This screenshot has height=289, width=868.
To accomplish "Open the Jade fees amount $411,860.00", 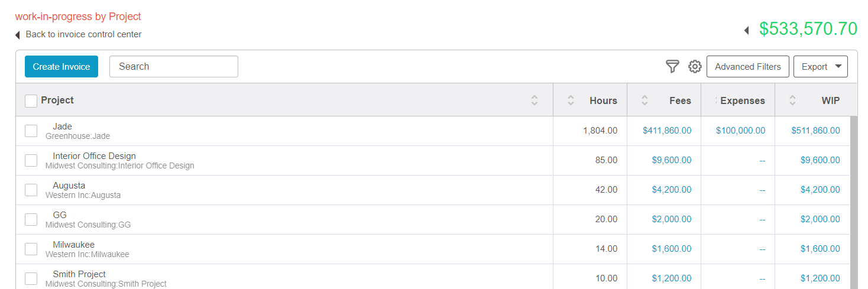I will [667, 131].
